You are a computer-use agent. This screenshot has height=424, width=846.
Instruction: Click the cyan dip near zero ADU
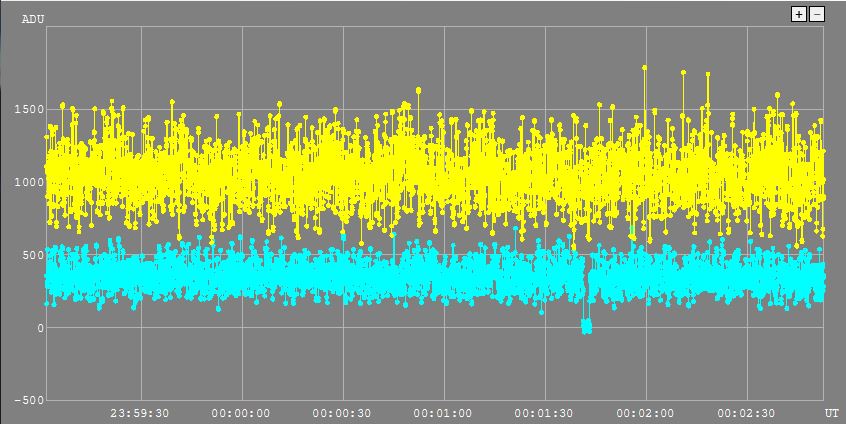point(586,325)
